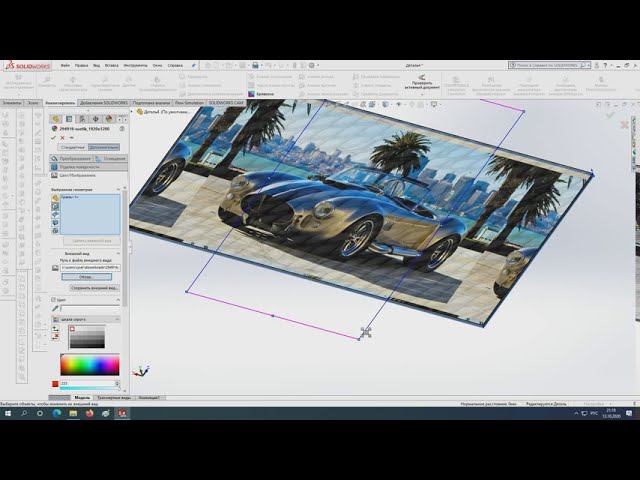Switch to the Эскиз ribbon tab
Viewport: 640px width, 480px height.
tap(33, 103)
